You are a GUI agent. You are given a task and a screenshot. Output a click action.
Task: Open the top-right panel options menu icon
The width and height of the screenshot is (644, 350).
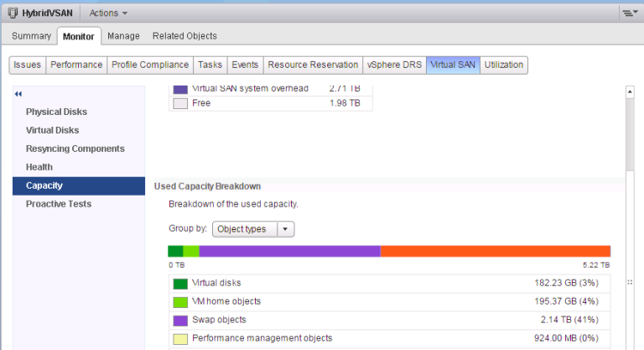pyautogui.click(x=630, y=13)
